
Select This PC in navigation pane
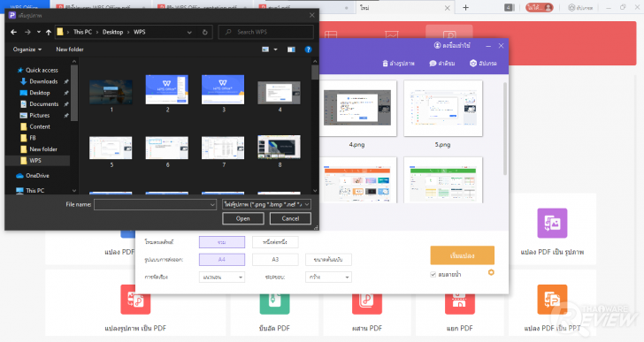(30, 190)
